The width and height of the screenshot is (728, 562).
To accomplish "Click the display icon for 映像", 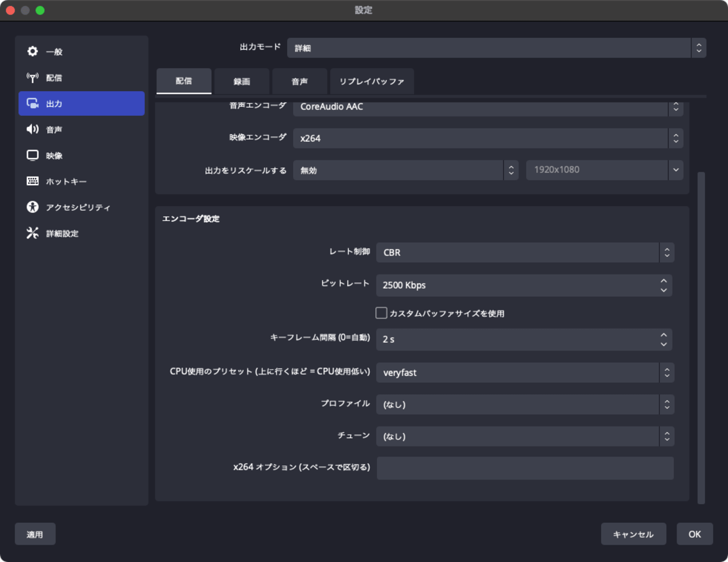I will pos(32,155).
